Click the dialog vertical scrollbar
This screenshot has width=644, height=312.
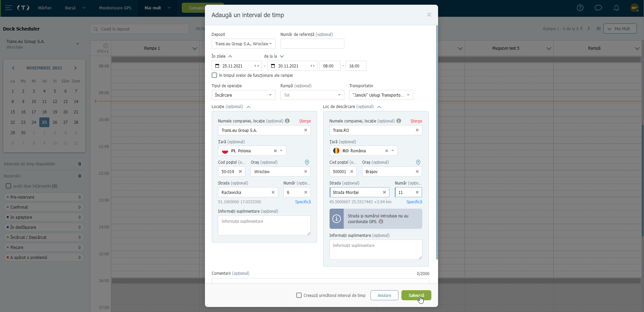click(437, 142)
